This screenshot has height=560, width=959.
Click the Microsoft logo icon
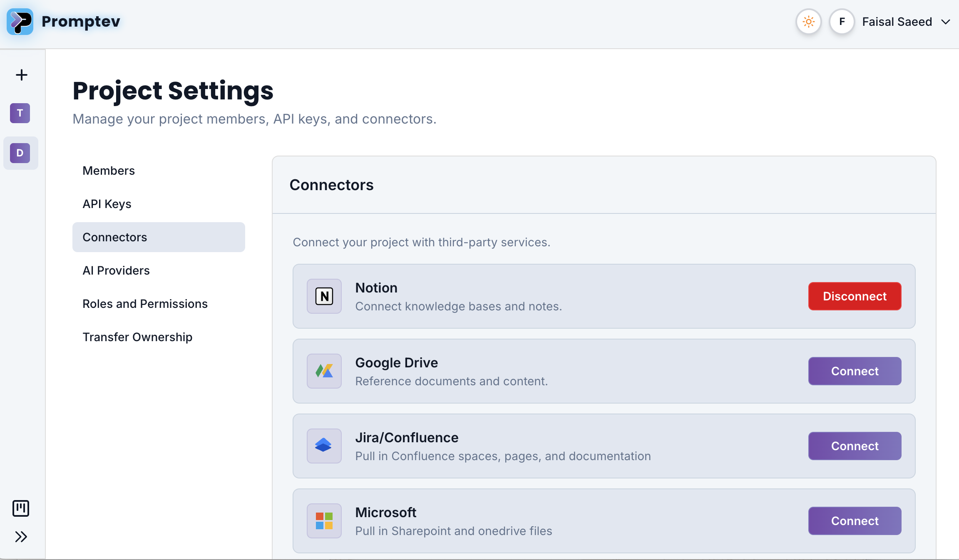coord(324,521)
